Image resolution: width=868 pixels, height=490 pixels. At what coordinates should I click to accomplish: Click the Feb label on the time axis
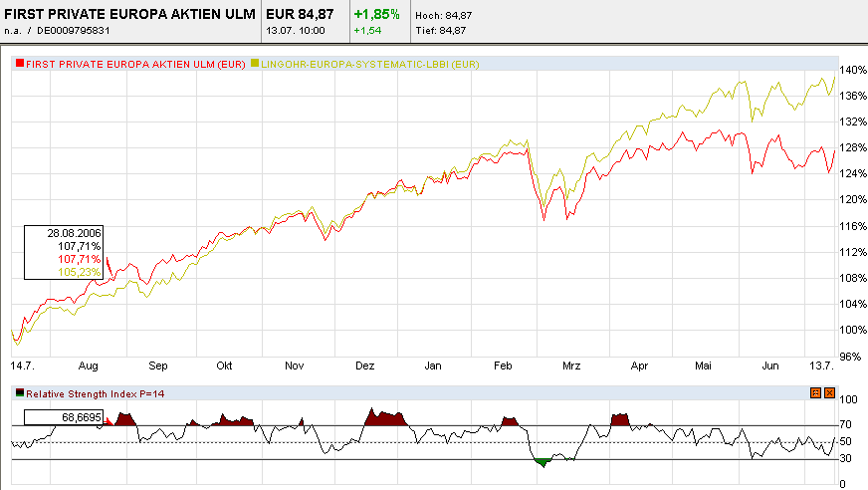point(503,366)
